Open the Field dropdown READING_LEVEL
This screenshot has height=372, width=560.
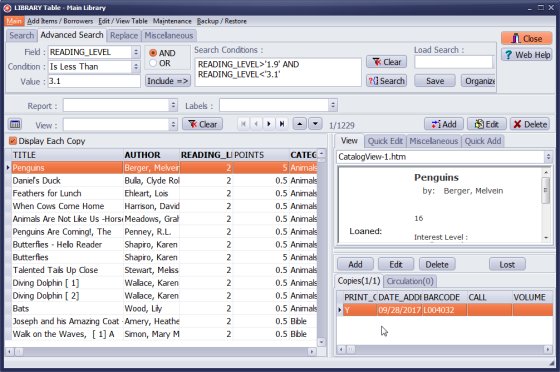136,52
